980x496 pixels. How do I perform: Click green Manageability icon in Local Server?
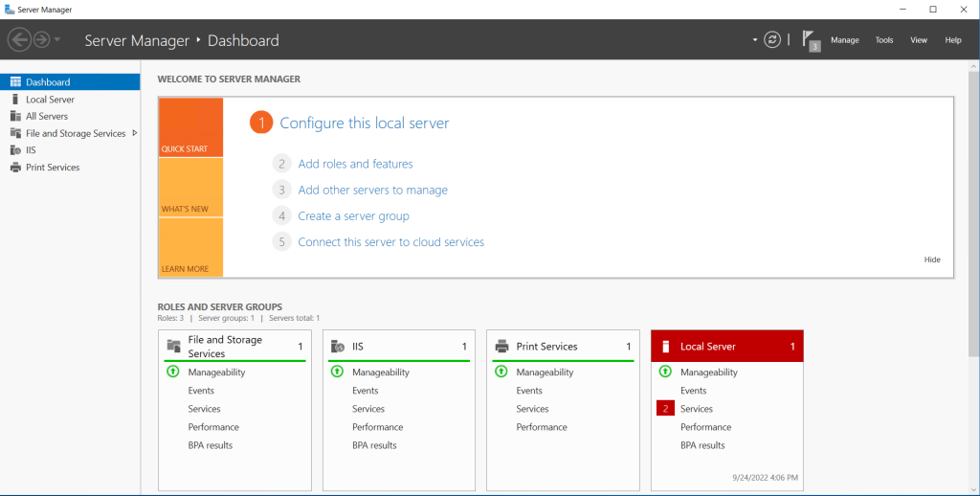665,372
